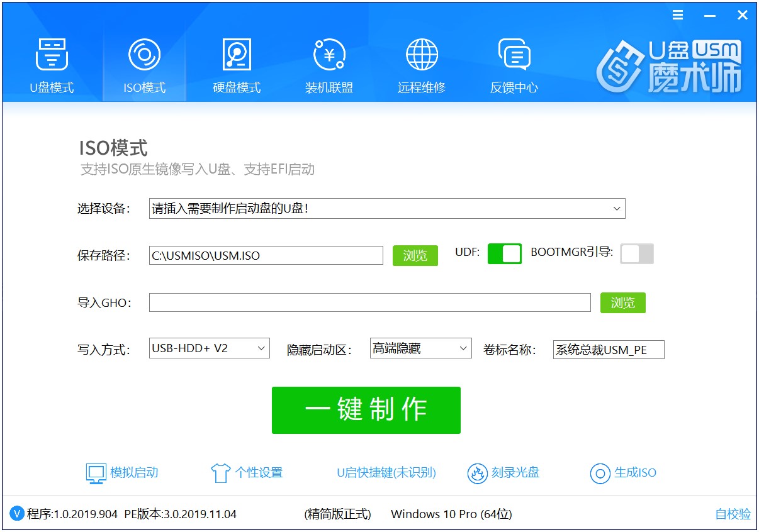Click the 程序:1.0.2019.904 version text

pyautogui.click(x=72, y=514)
